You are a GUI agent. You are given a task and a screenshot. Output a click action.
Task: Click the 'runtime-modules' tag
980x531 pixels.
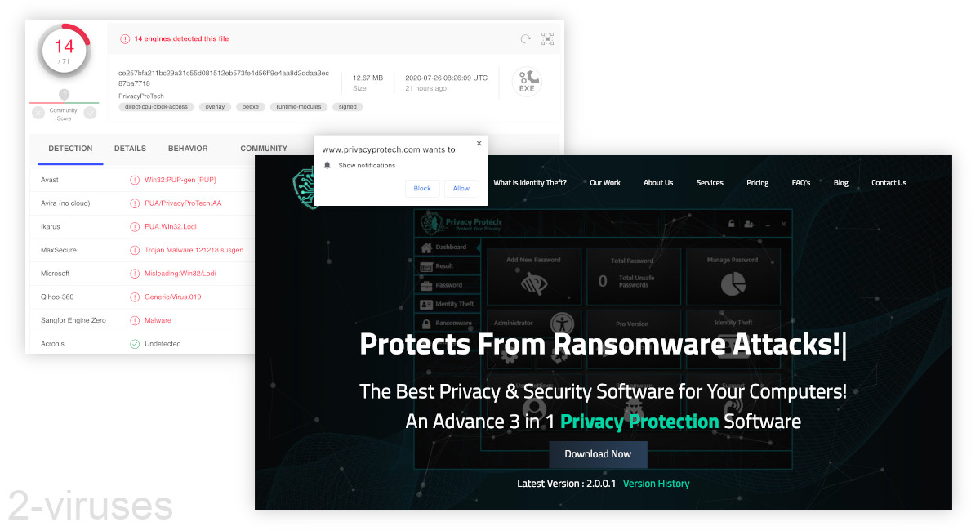tap(299, 107)
